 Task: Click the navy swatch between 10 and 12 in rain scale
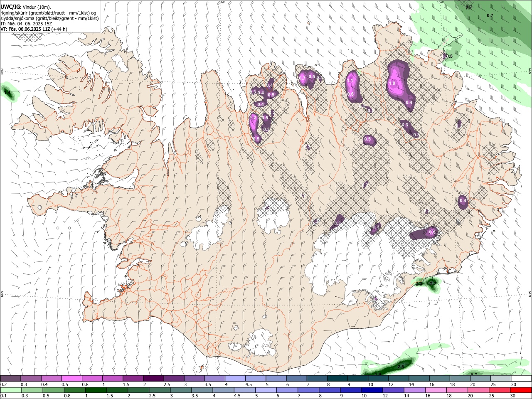tap(371, 390)
